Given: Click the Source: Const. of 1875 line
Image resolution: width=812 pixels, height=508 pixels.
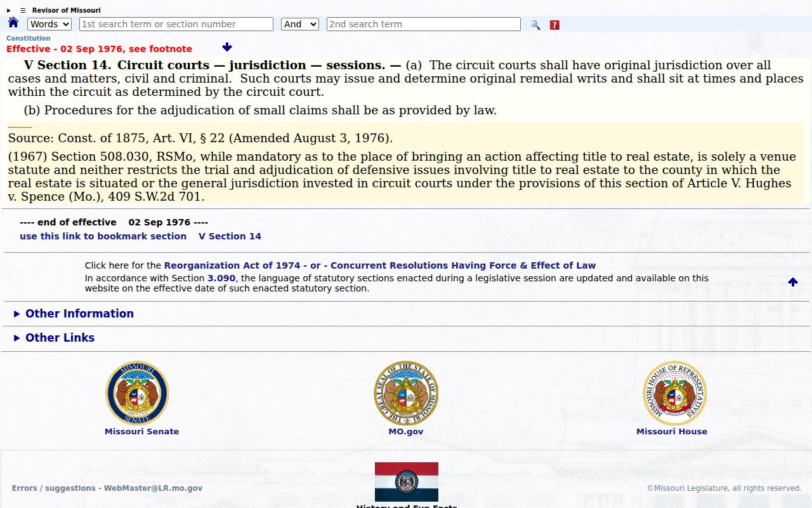Looking at the screenshot, I should point(200,138).
